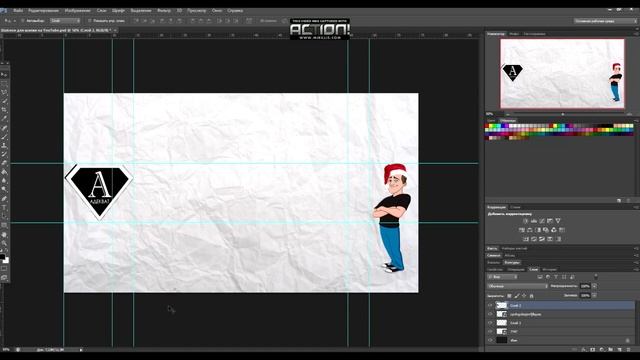This screenshot has width=640, height=360.
Task: Add a Vibrance adjustment
Action: tap(558, 221)
